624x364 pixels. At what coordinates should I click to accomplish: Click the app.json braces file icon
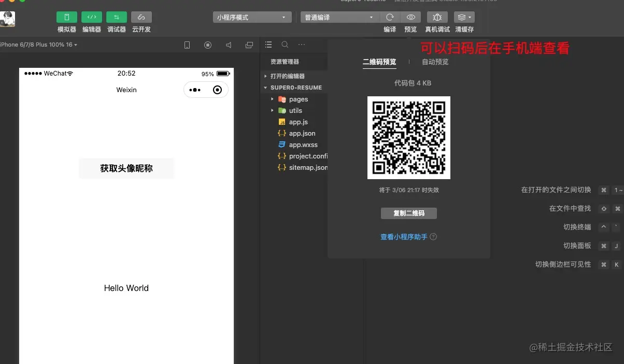(282, 133)
